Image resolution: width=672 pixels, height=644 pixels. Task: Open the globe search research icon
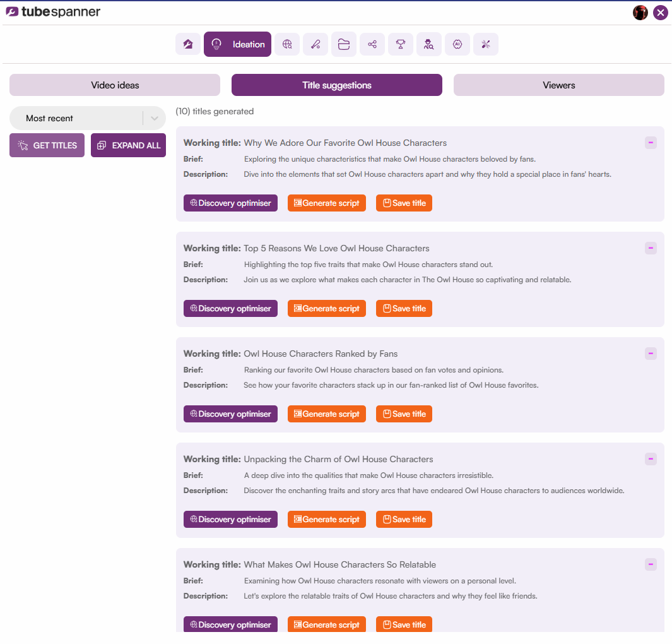287,44
